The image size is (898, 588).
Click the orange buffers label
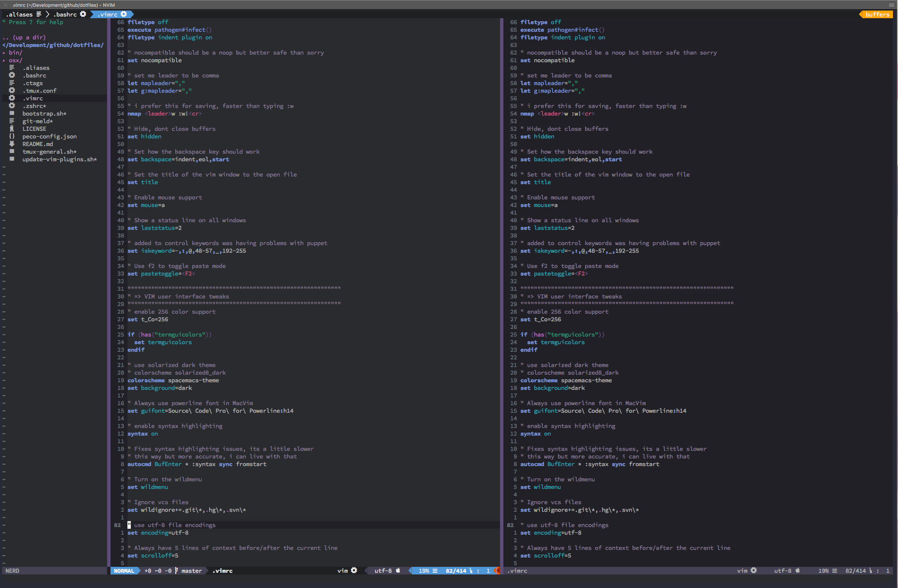pyautogui.click(x=877, y=14)
